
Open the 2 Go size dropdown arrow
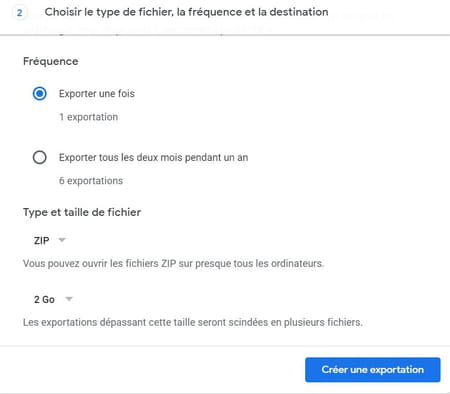pos(69,299)
